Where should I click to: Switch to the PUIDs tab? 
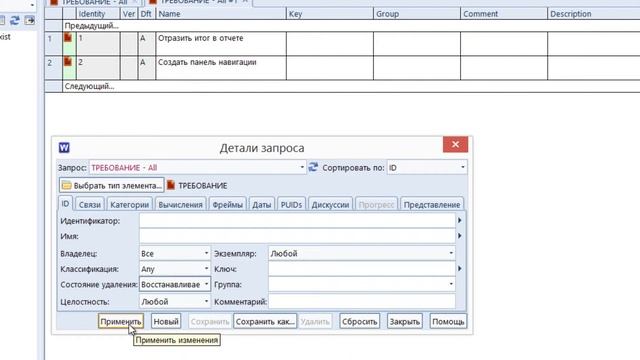(x=291, y=204)
